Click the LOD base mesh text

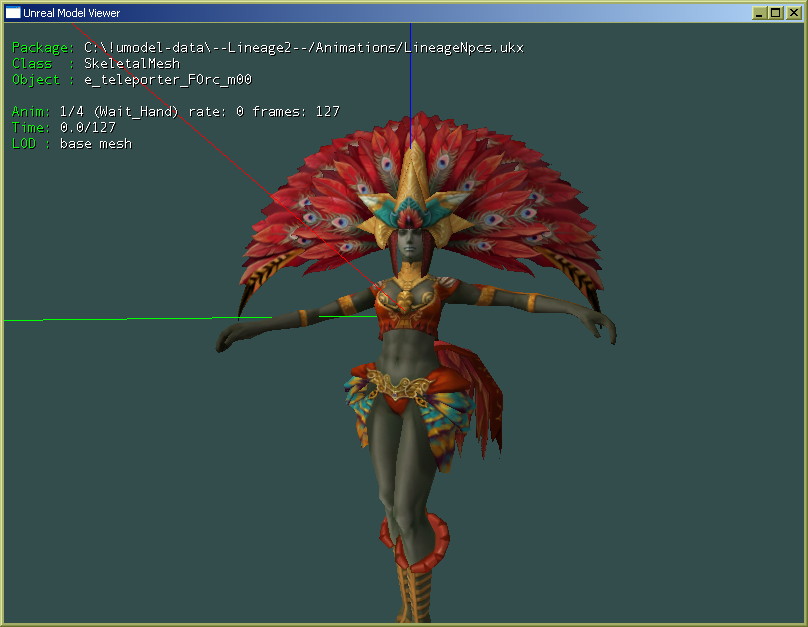point(96,143)
